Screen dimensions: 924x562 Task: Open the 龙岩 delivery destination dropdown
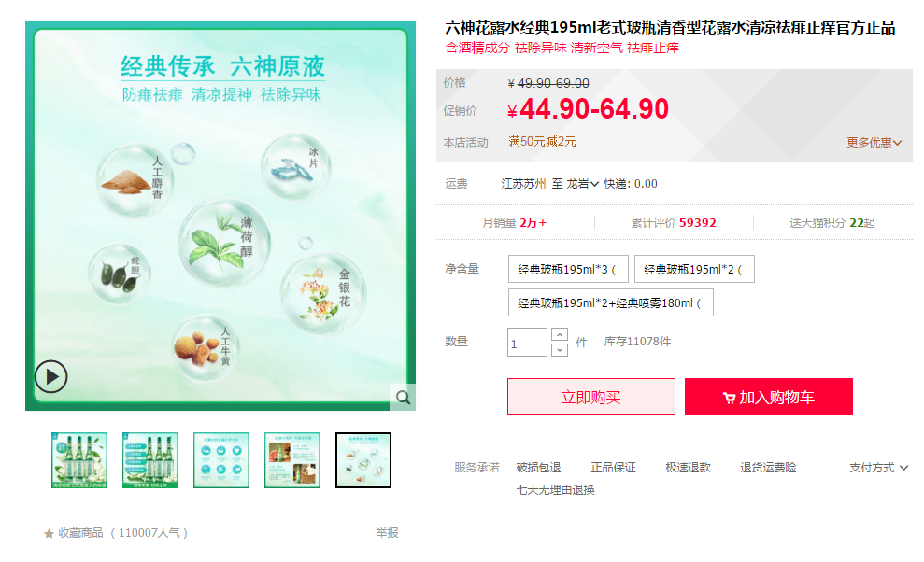point(583,184)
